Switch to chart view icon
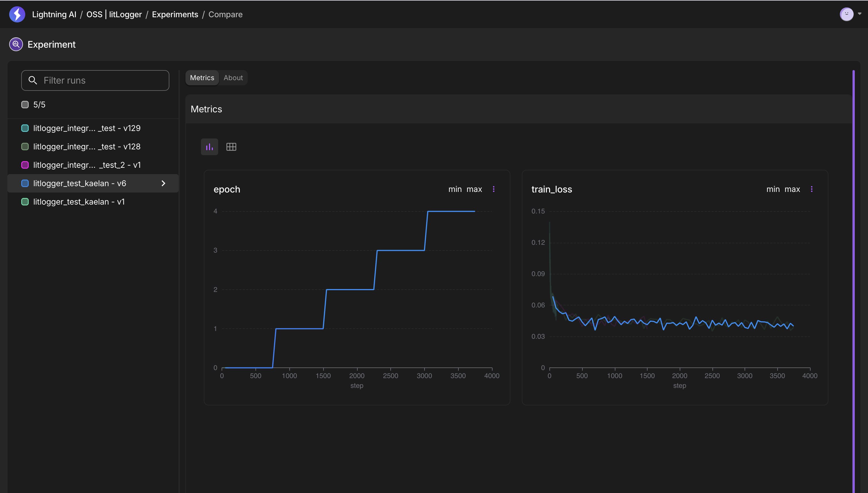868x493 pixels. (209, 147)
